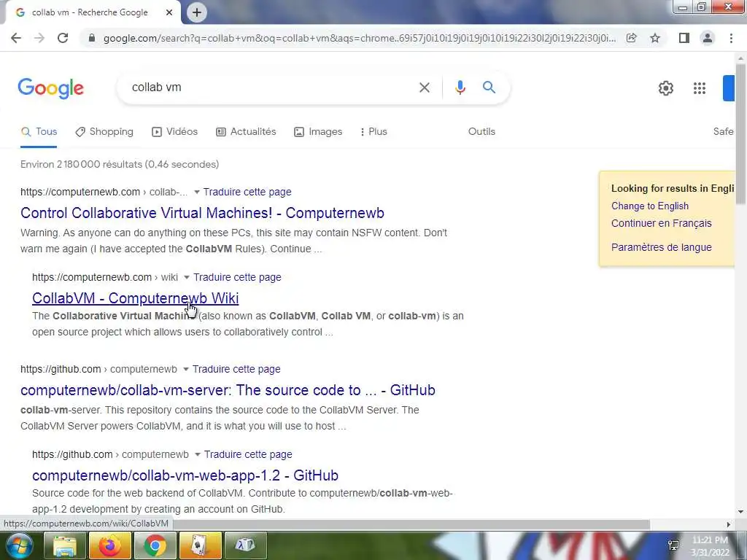Open the 'computernewb/collab-vm-server' GitHub result

click(x=228, y=390)
